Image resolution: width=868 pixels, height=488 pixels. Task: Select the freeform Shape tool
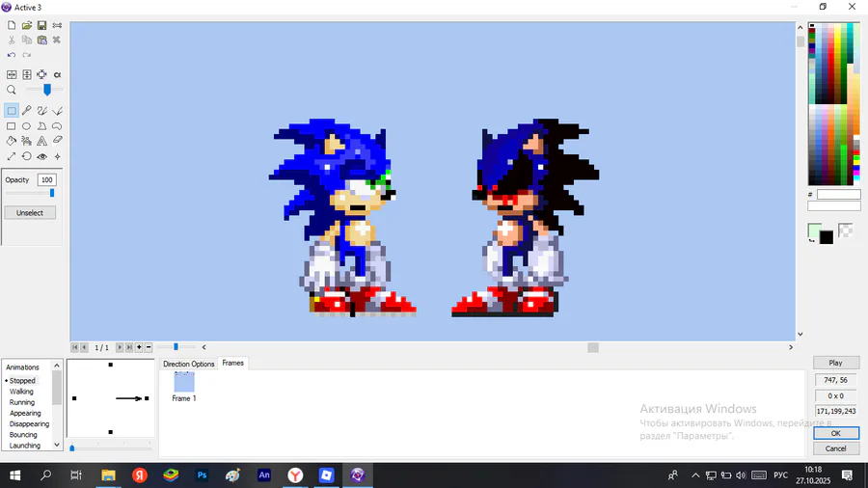point(57,126)
